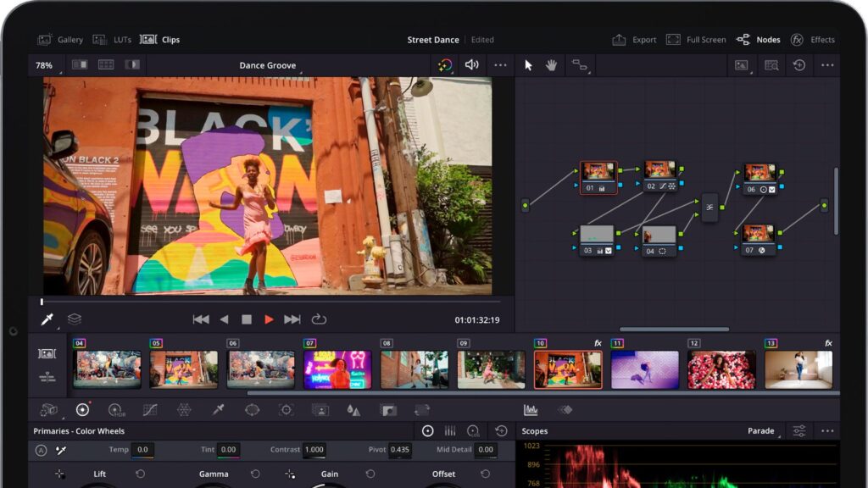Reset all primaries grades icon
The height and width of the screenshot is (488, 868).
501,431
